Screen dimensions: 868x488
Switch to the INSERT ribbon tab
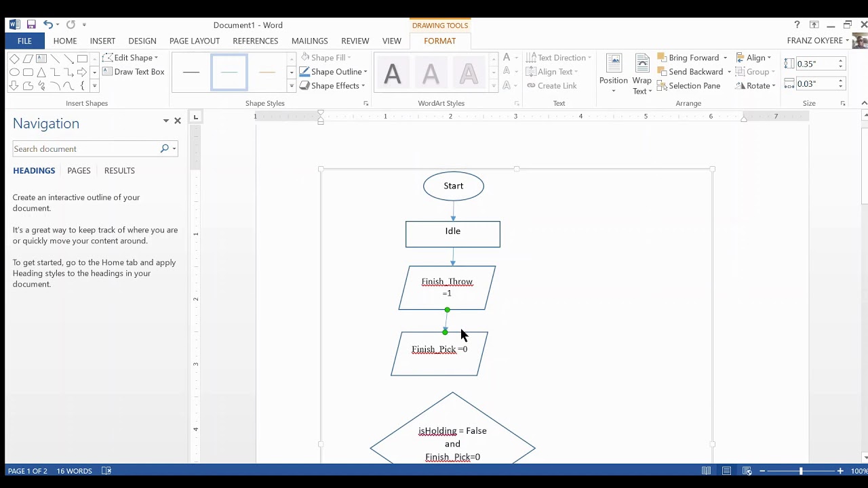tap(102, 41)
